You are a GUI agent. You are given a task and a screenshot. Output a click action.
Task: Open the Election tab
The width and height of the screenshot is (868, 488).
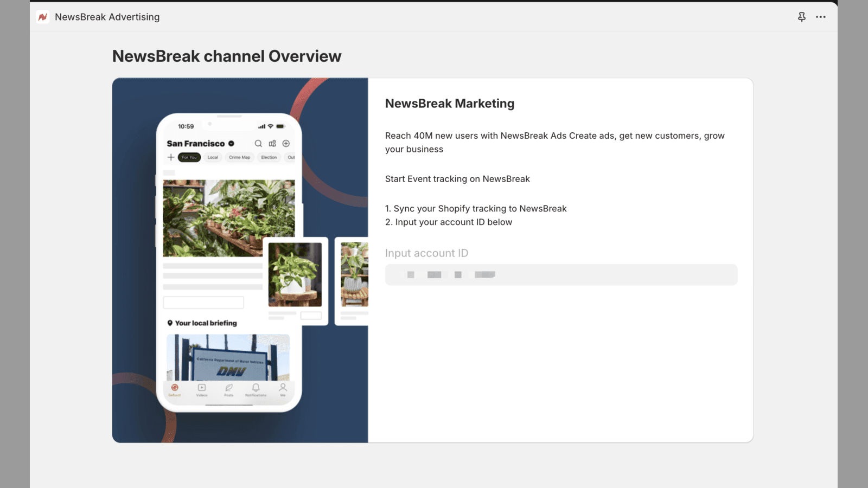click(269, 157)
